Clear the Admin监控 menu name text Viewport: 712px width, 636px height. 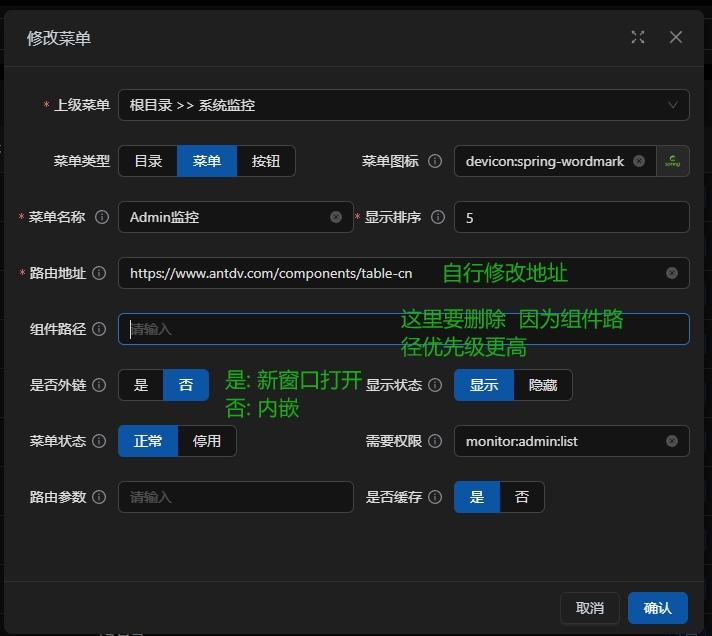tap(336, 217)
